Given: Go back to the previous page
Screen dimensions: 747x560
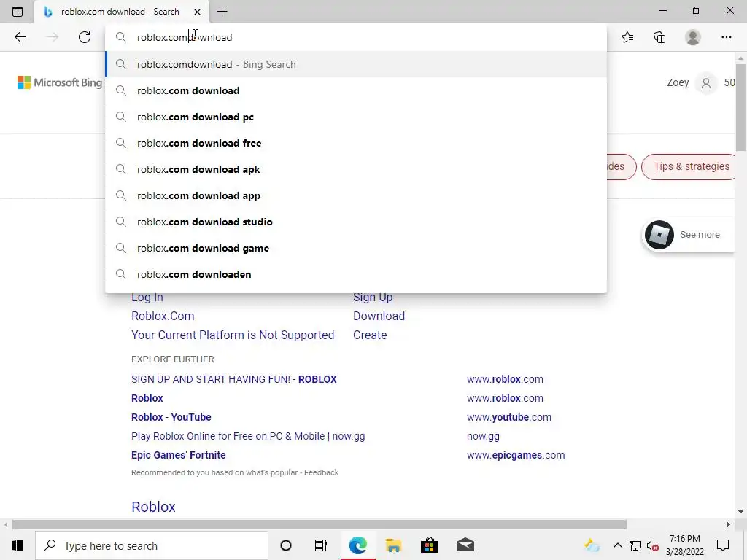Looking at the screenshot, I should (20, 37).
